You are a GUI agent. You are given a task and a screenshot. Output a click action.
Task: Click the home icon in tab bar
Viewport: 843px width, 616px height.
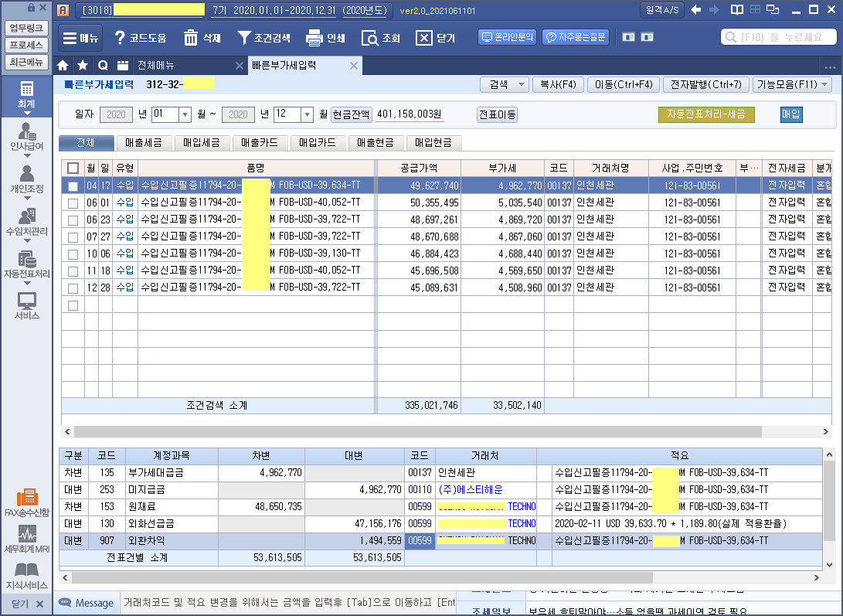63,66
